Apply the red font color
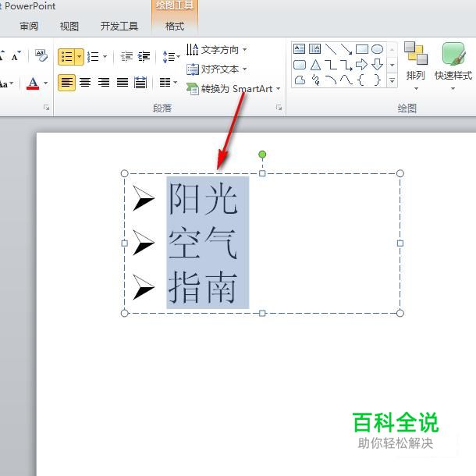476x476 pixels. tap(33, 83)
